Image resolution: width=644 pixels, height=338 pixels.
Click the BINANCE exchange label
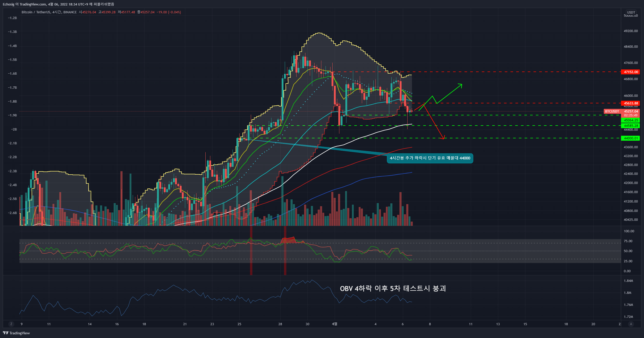(x=70, y=12)
